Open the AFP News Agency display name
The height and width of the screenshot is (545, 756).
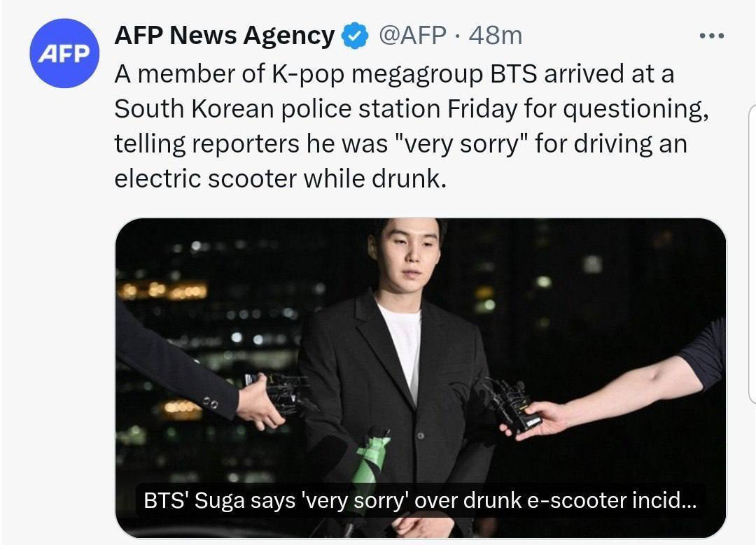(x=224, y=36)
